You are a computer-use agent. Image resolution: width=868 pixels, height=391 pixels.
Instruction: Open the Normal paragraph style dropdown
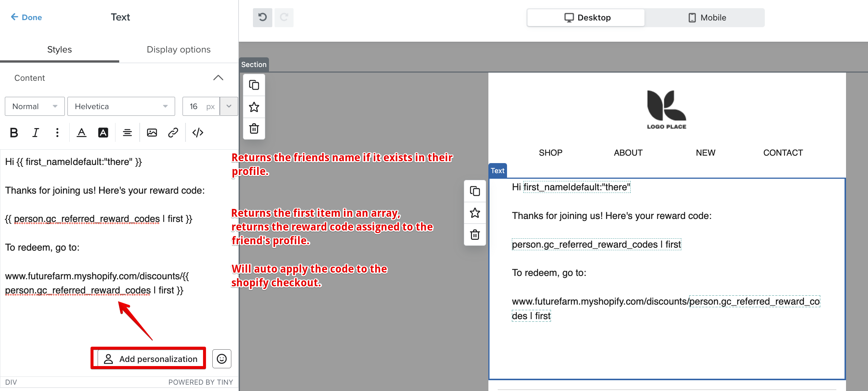(34, 106)
